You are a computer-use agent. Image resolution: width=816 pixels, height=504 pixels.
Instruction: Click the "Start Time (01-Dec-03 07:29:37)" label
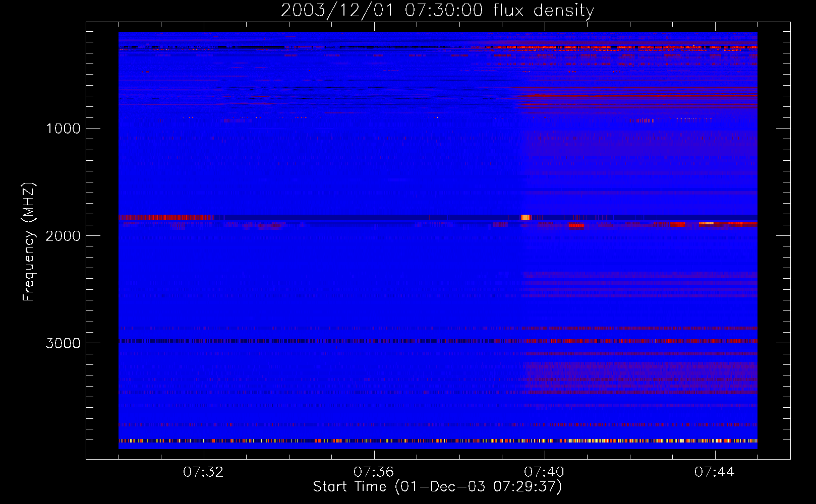click(437, 487)
